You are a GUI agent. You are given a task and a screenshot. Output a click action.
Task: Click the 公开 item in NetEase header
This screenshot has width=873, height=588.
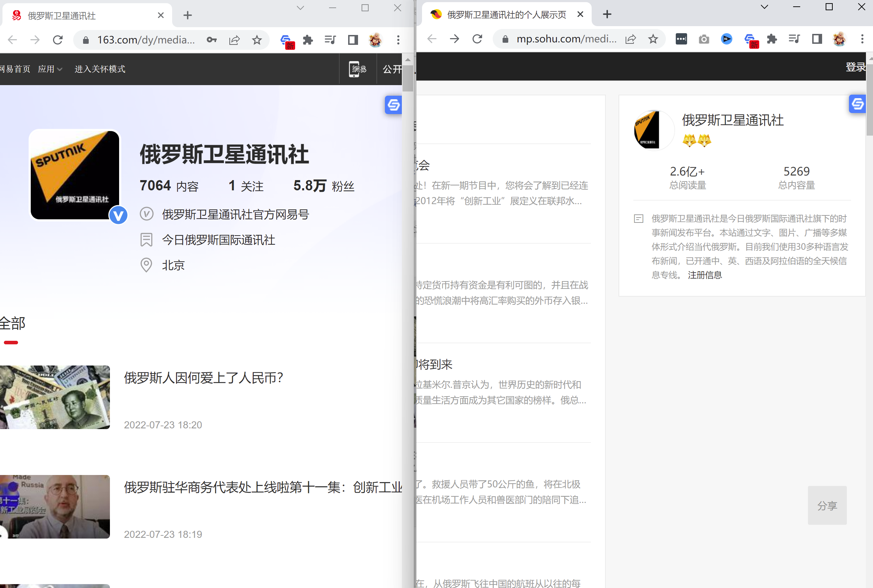[392, 69]
